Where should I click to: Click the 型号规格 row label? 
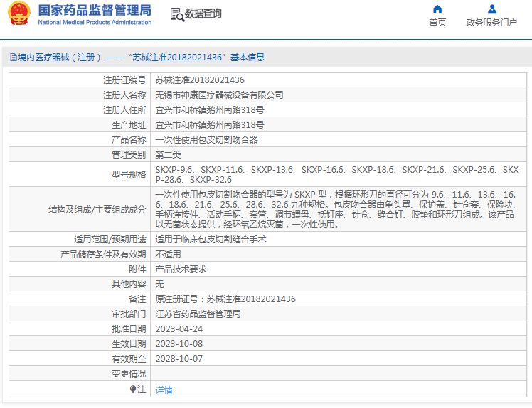pyautogui.click(x=129, y=174)
